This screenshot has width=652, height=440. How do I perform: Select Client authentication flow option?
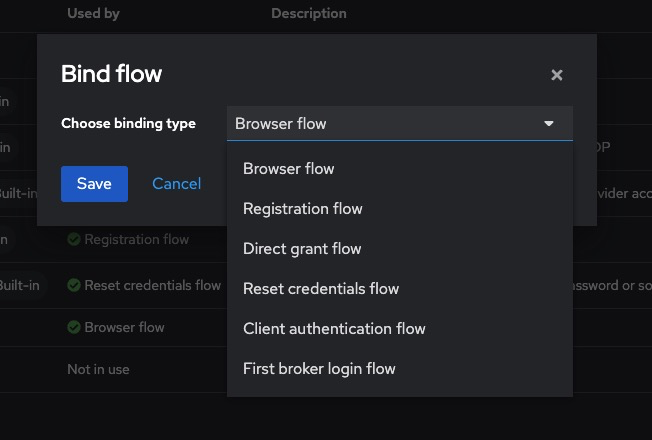[x=334, y=329]
